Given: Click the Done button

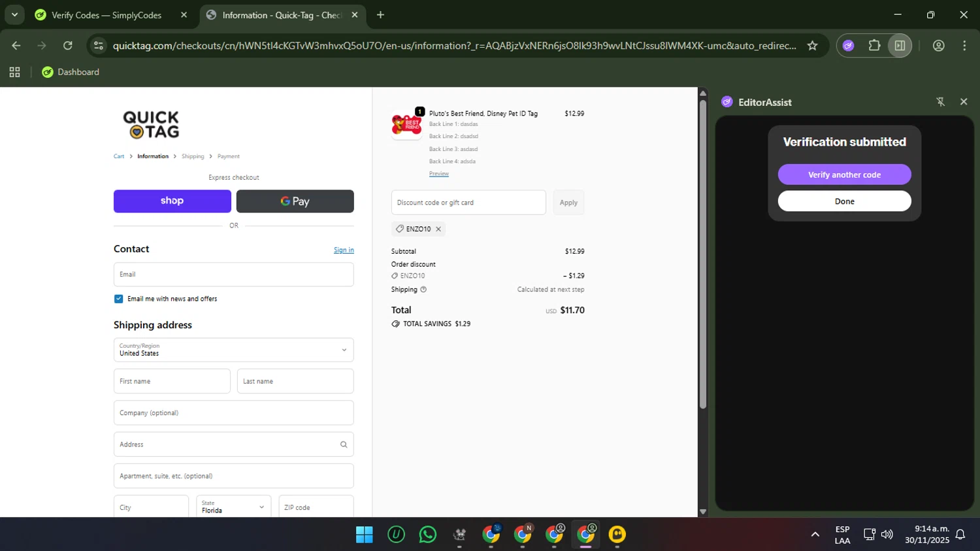Looking at the screenshot, I should [x=844, y=201].
